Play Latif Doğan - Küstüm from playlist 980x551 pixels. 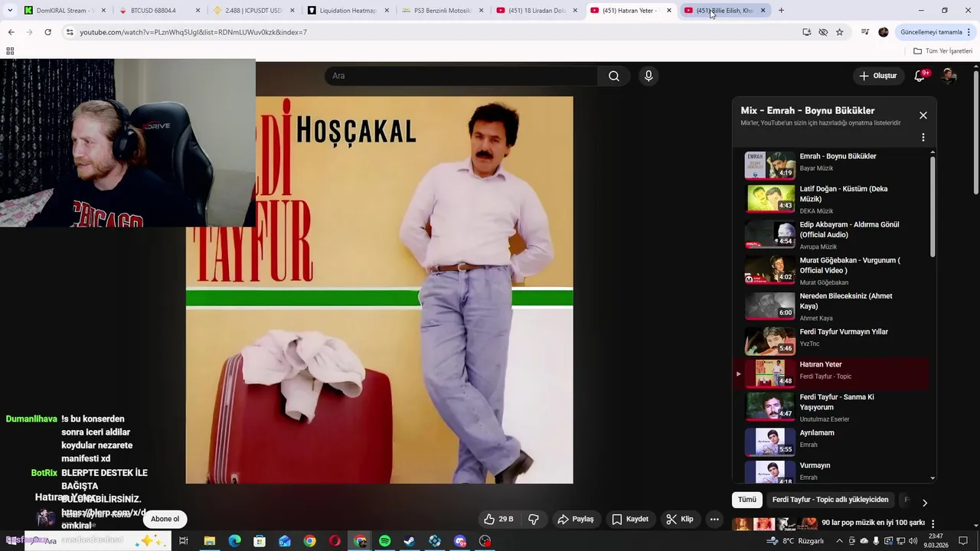coord(831,199)
